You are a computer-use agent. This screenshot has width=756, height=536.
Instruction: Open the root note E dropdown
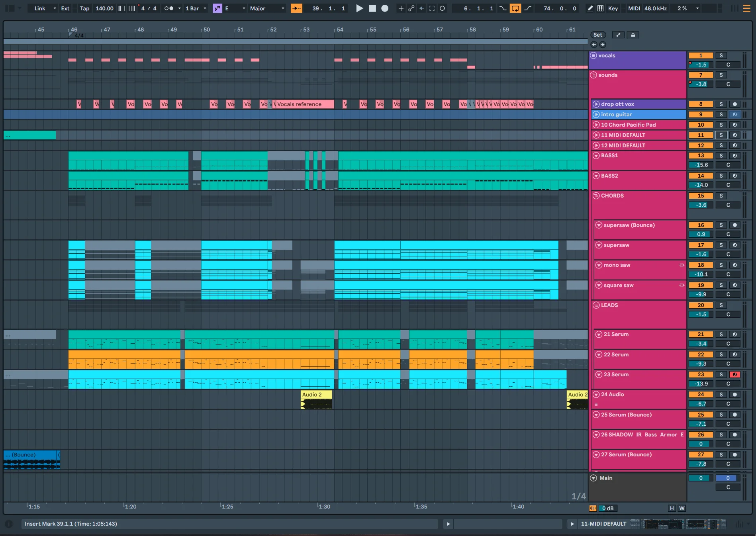pos(235,8)
